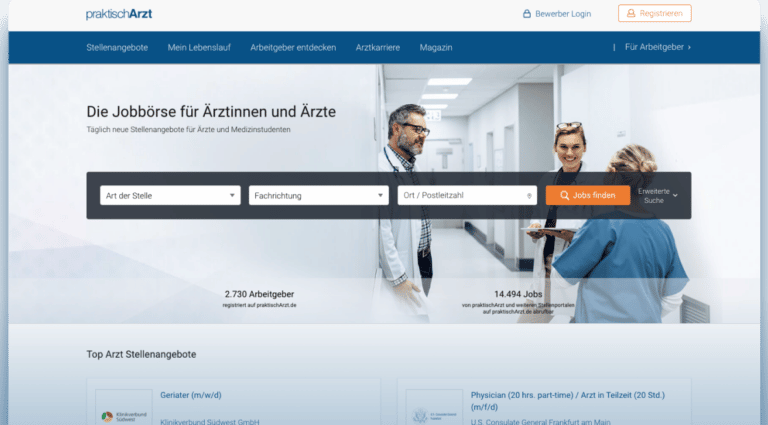Click the 14.494 Jobs statistic text

point(518,294)
